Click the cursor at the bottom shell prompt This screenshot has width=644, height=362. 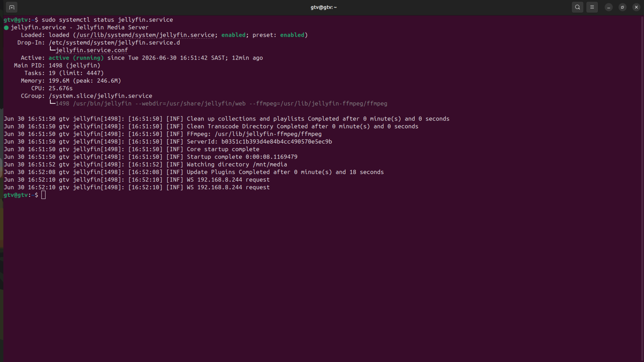pos(43,195)
